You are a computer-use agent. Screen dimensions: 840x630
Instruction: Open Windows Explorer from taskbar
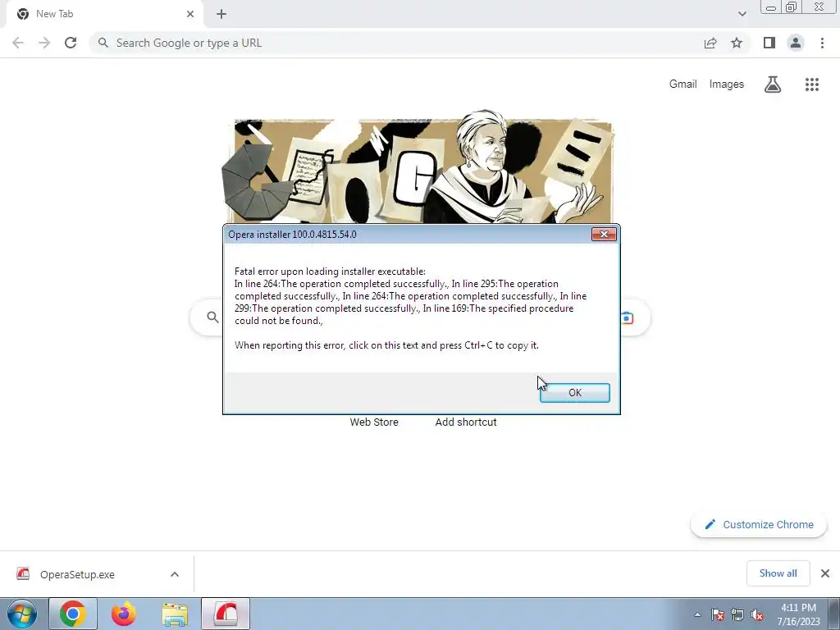pyautogui.click(x=175, y=614)
